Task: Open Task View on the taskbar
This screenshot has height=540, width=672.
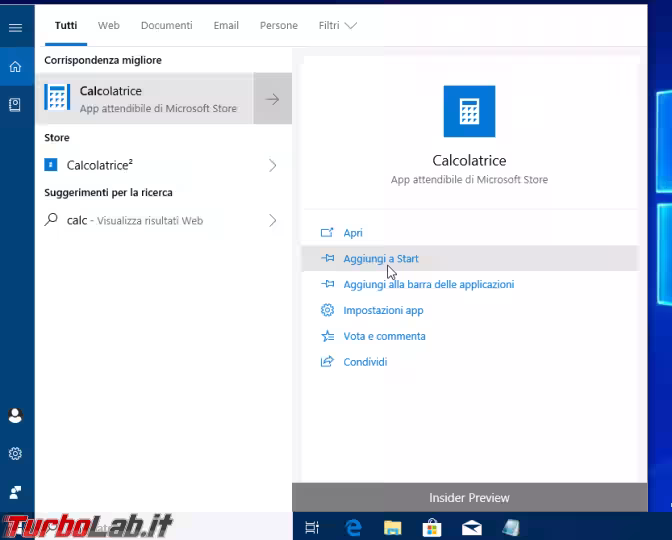Action: (x=312, y=528)
